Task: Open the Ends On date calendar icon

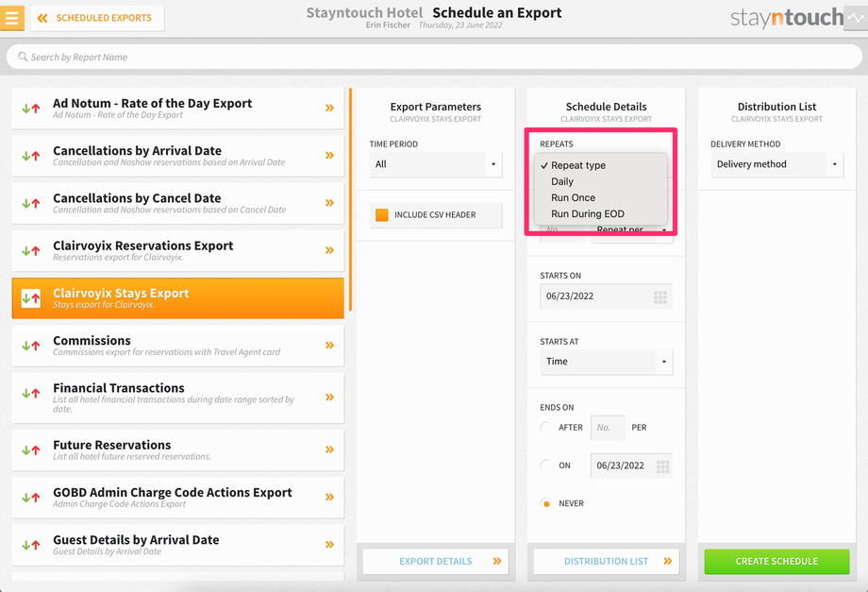Action: point(662,466)
